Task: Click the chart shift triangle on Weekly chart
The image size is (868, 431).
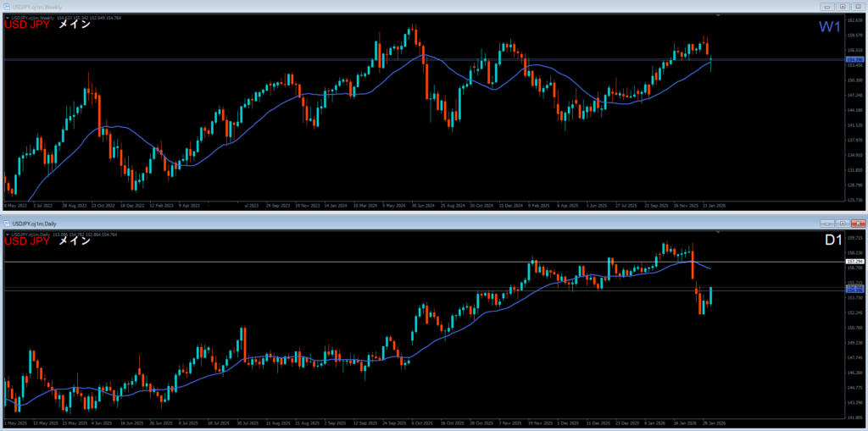Action: (719, 16)
